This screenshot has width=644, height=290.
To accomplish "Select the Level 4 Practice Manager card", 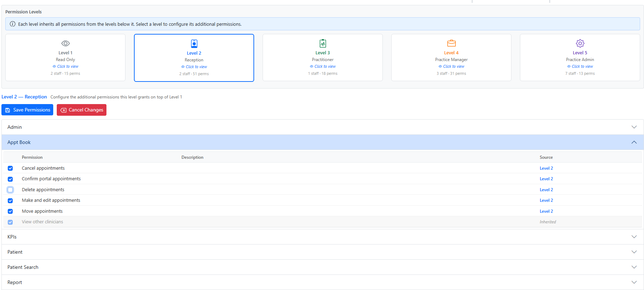I will click(452, 58).
